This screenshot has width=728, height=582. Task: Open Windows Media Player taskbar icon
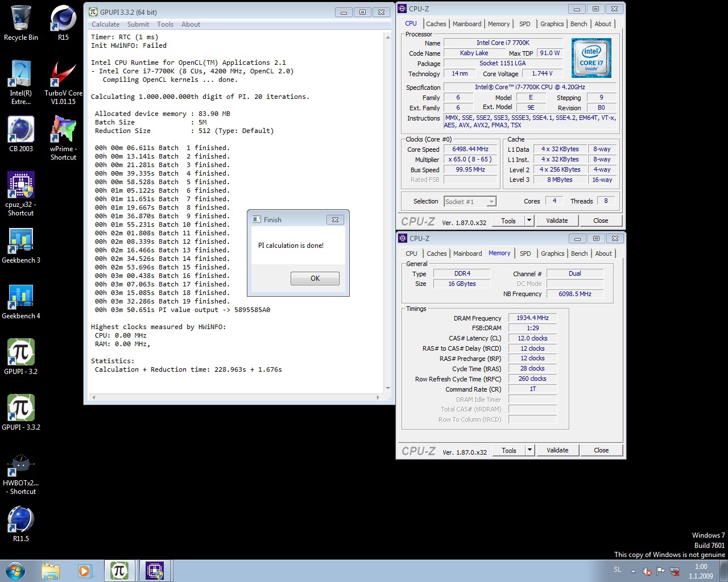85,571
